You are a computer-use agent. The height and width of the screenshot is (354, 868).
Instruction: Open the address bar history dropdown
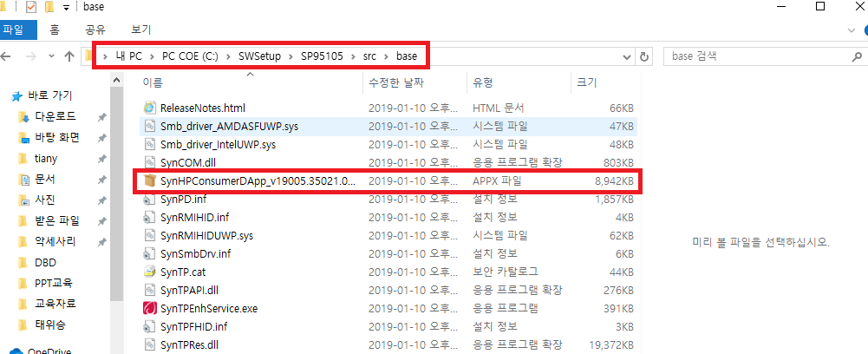point(625,57)
